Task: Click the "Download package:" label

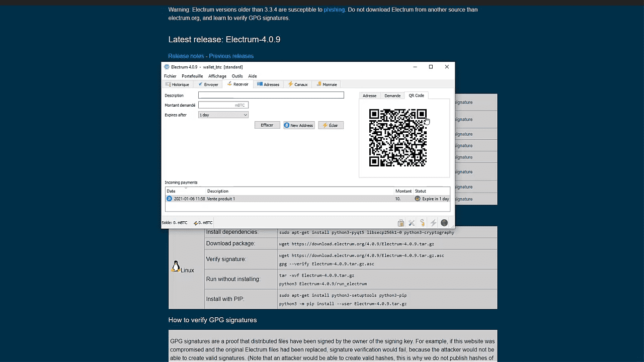Action: [x=230, y=243]
